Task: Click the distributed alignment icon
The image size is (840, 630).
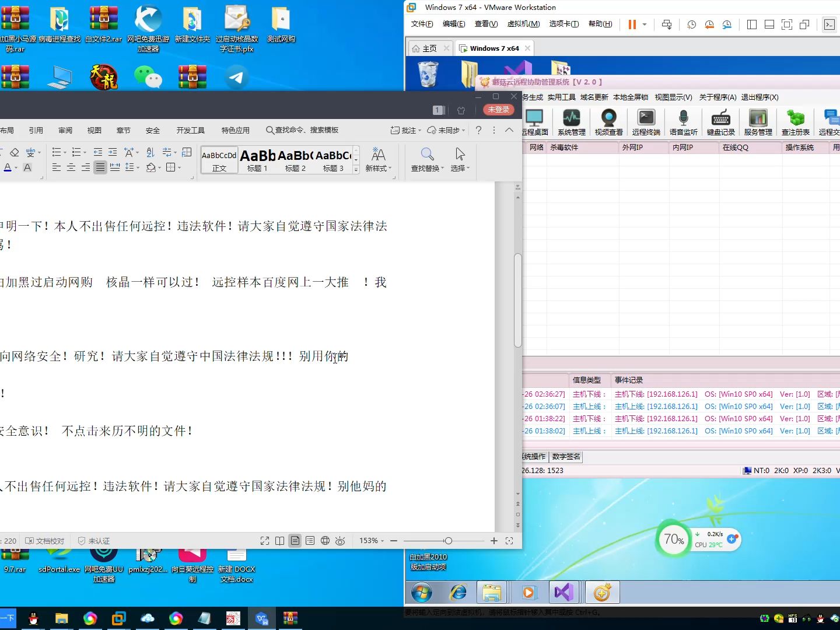Action: pyautogui.click(x=115, y=168)
